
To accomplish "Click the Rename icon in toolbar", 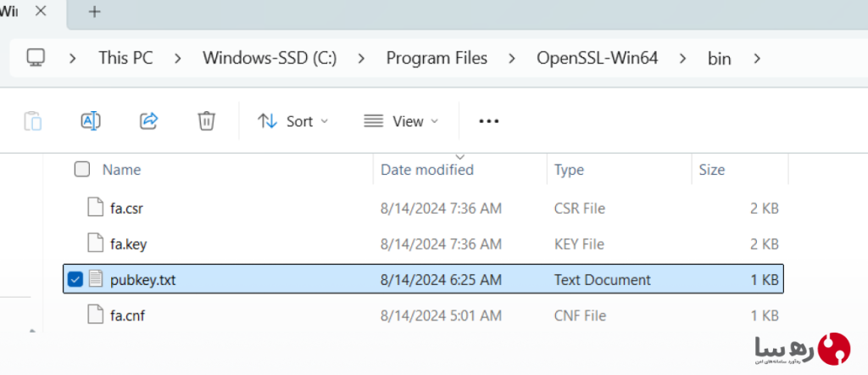I will [x=91, y=120].
